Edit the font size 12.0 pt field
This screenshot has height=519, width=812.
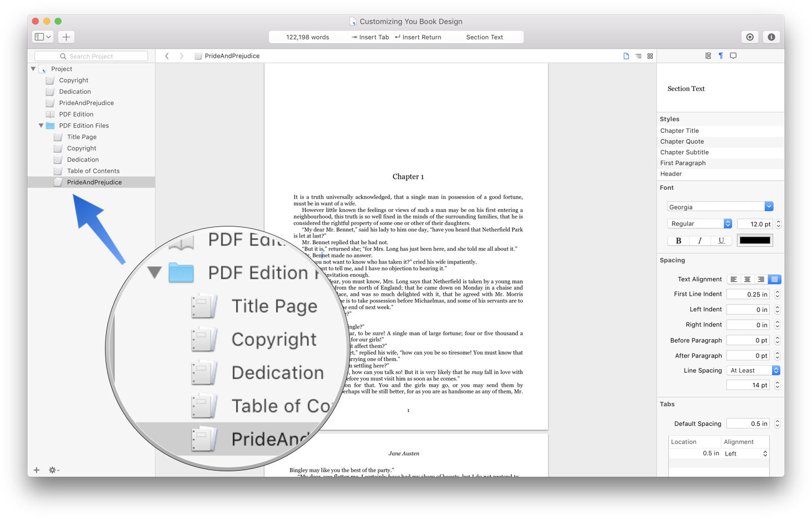tap(755, 224)
